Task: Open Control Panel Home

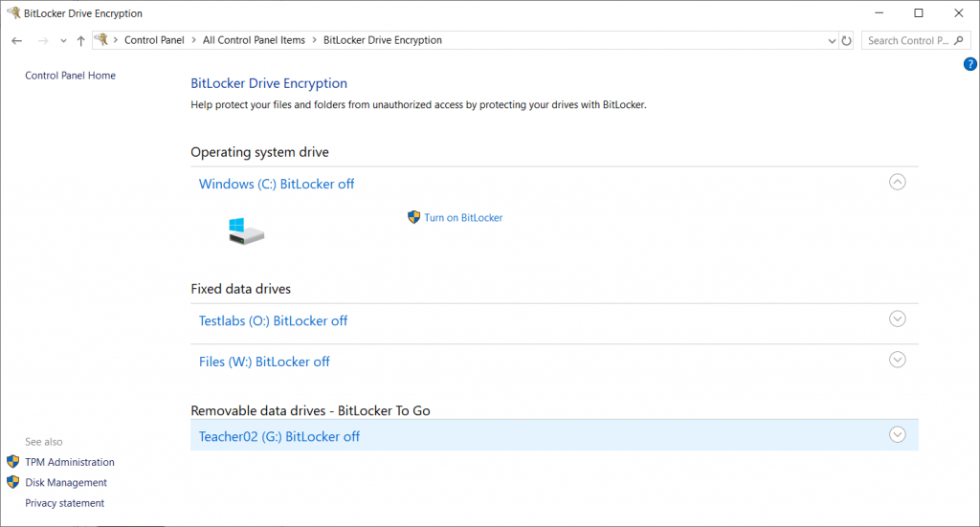Action: pos(70,76)
